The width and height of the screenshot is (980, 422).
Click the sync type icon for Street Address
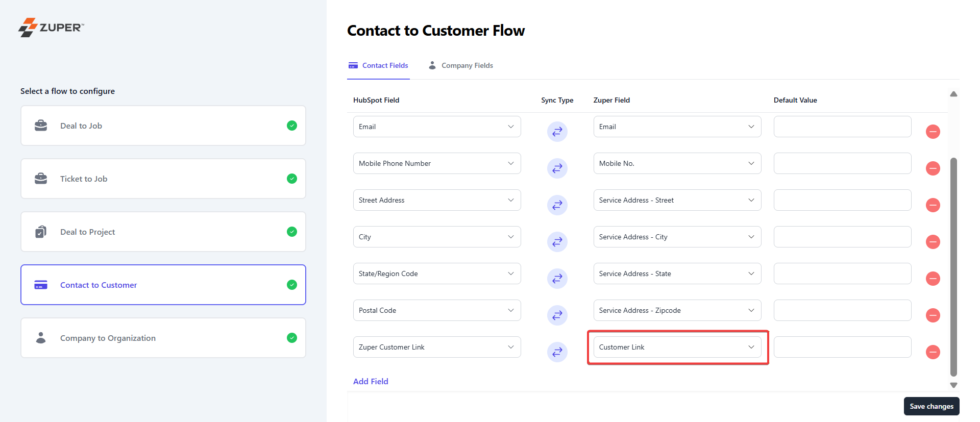[x=557, y=205]
